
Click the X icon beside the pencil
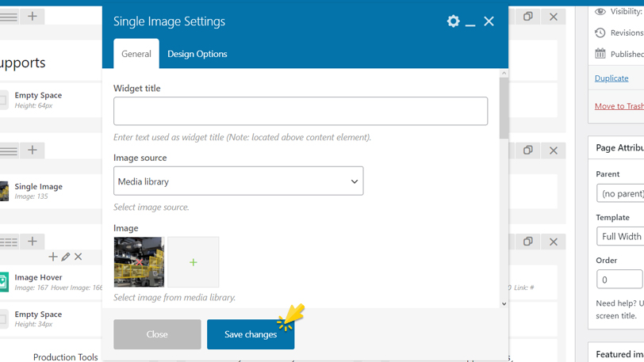[x=79, y=257]
